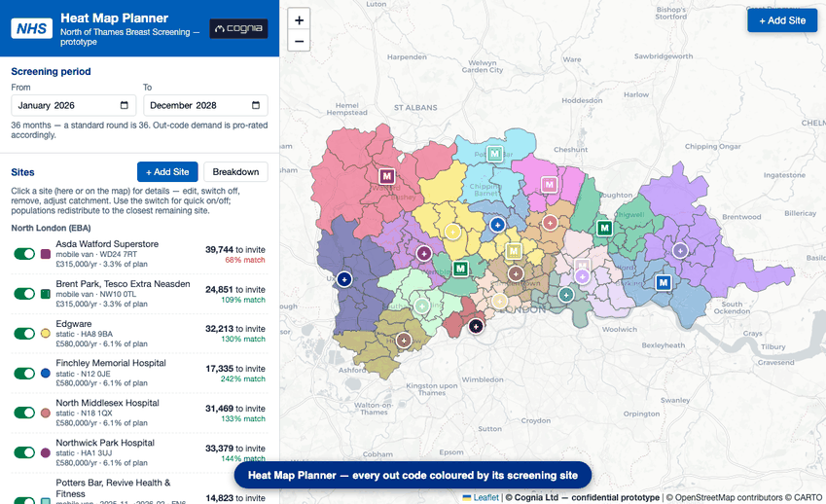The height and width of the screenshot is (504, 826).
Task: Click the 68% match value
Action: click(245, 260)
